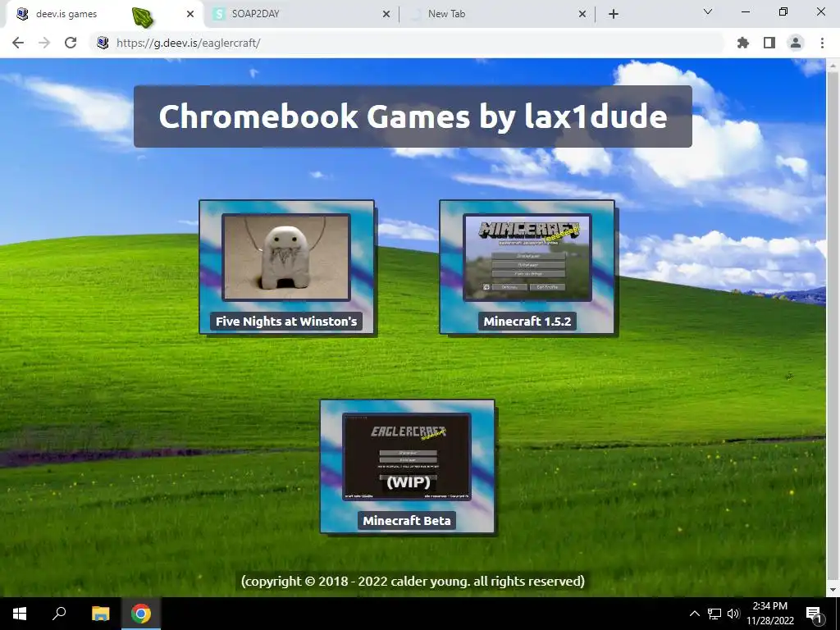Open File Explorer from the taskbar
The image size is (840, 630).
pyautogui.click(x=100, y=614)
